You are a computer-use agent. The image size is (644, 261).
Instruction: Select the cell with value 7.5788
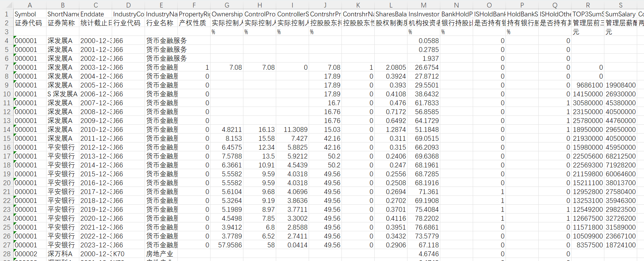click(227, 156)
